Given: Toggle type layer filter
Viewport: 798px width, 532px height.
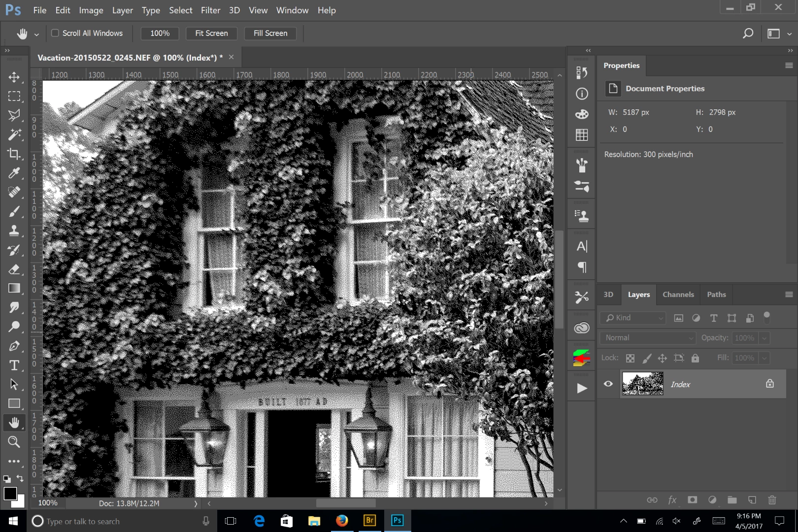Looking at the screenshot, I should click(x=714, y=318).
